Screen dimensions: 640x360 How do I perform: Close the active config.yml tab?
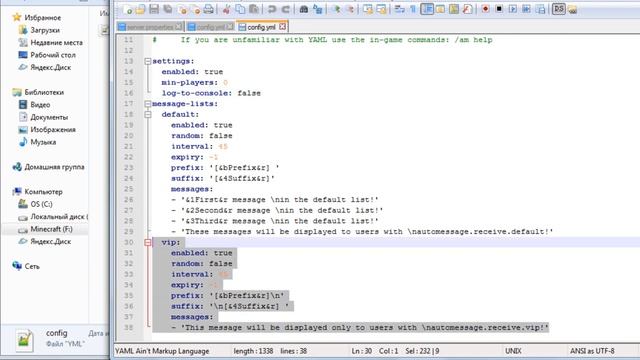pos(282,27)
